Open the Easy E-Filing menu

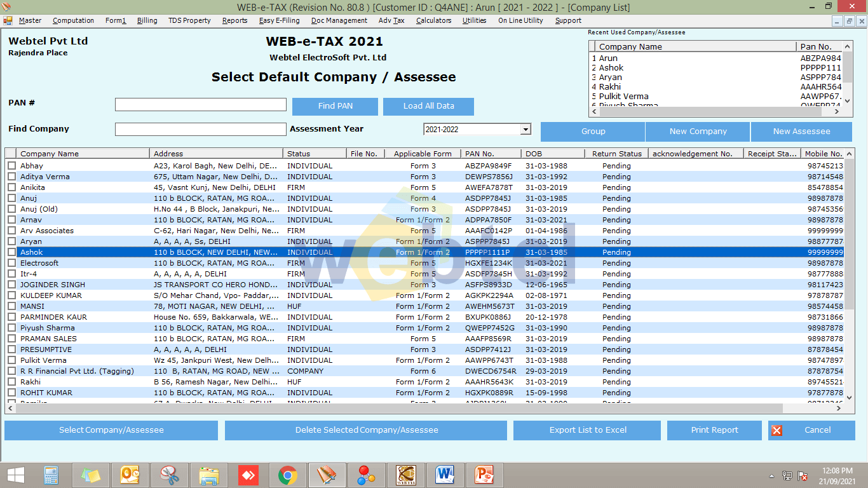pos(279,20)
